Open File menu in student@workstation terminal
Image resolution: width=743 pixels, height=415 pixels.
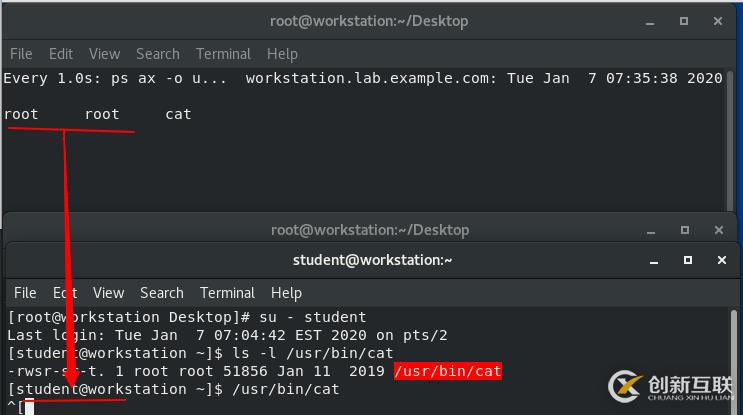tap(25, 293)
